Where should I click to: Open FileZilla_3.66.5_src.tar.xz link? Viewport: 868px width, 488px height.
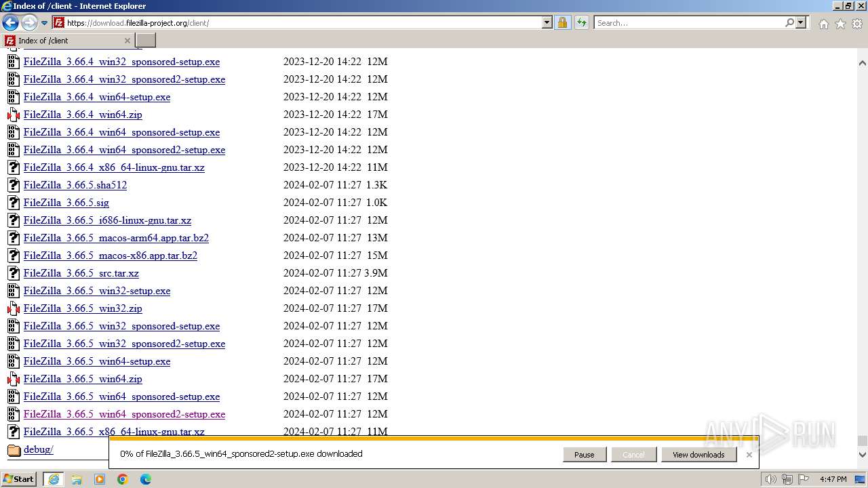tap(81, 273)
